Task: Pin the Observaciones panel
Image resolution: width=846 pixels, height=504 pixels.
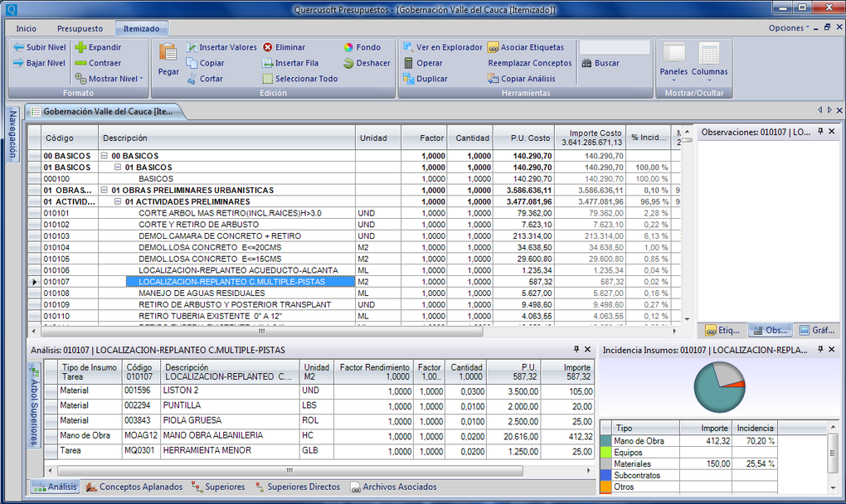Action: tap(820, 131)
